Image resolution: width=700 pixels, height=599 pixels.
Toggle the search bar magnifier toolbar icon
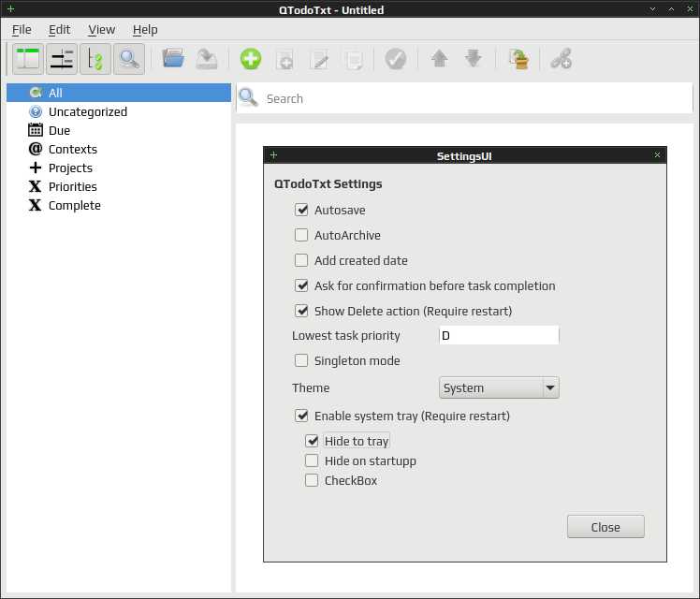click(129, 59)
